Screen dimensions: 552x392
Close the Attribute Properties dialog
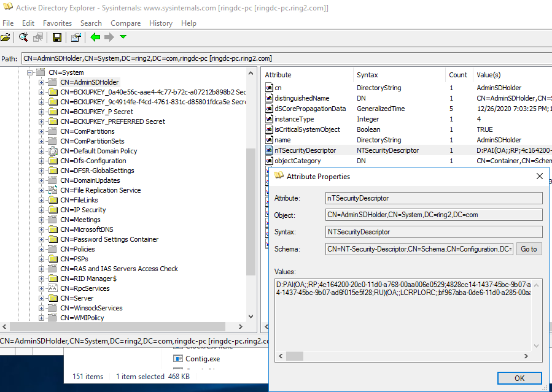540,176
